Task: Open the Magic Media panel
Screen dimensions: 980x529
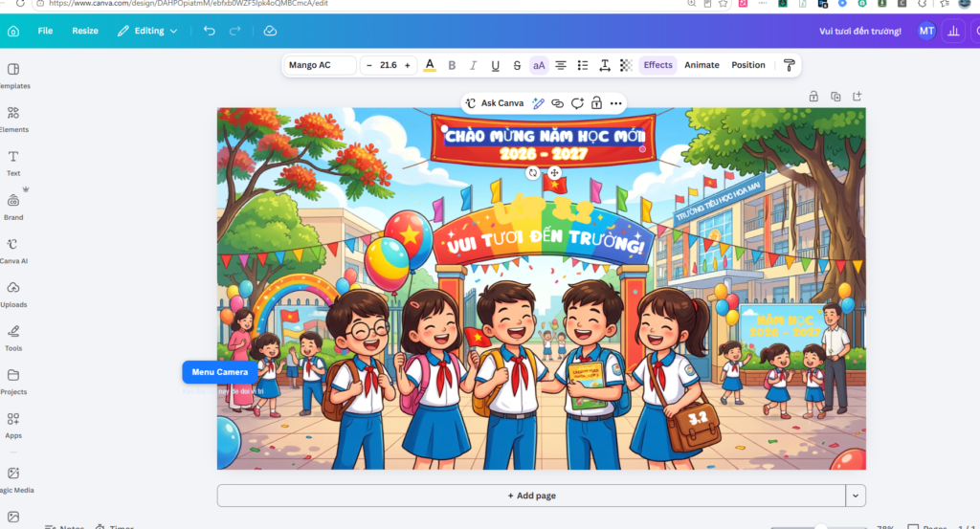Action: [x=13, y=479]
